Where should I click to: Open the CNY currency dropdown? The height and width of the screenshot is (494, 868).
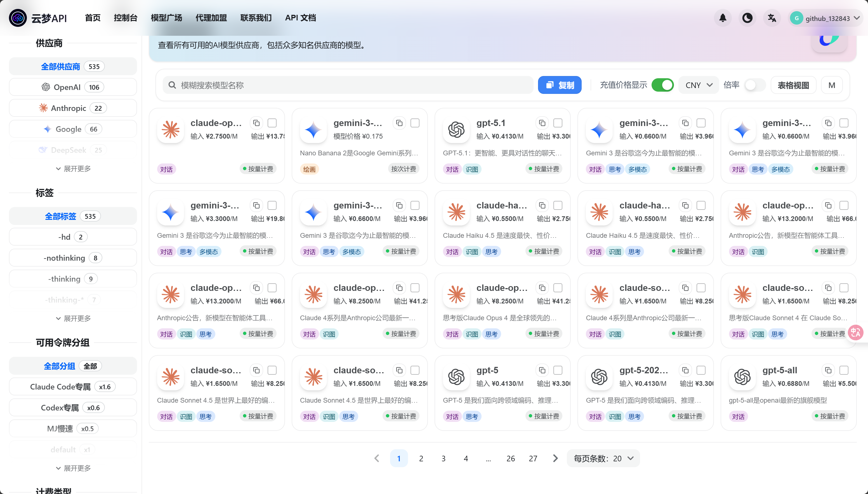[x=698, y=85]
